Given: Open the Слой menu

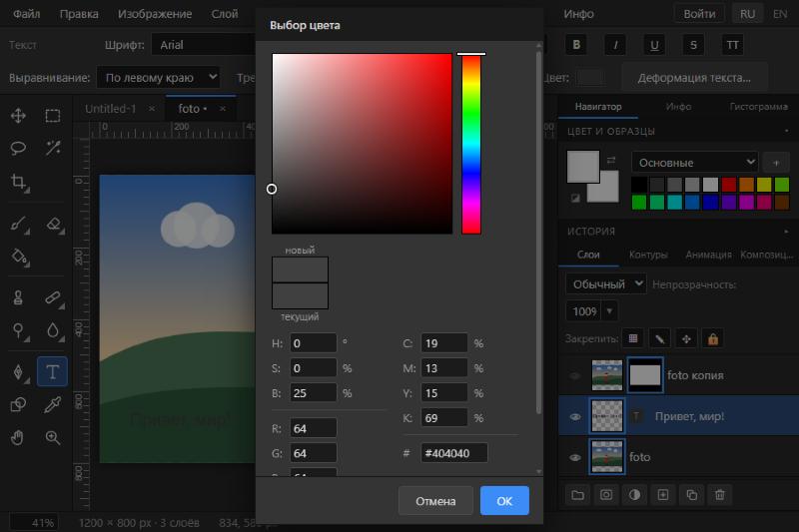Looking at the screenshot, I should (225, 14).
